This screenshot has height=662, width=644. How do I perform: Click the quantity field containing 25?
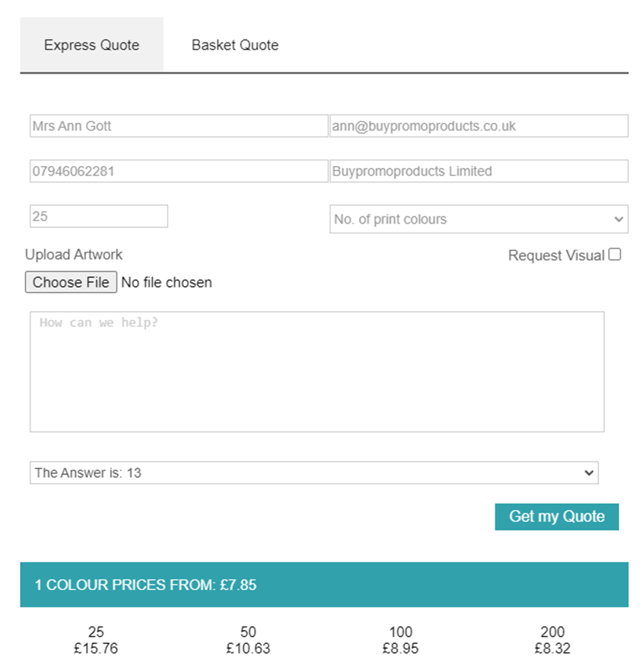[x=98, y=216]
